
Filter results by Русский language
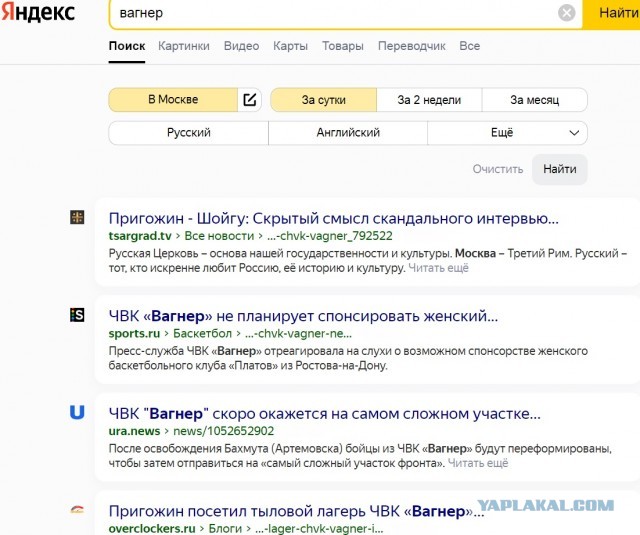coord(189,133)
